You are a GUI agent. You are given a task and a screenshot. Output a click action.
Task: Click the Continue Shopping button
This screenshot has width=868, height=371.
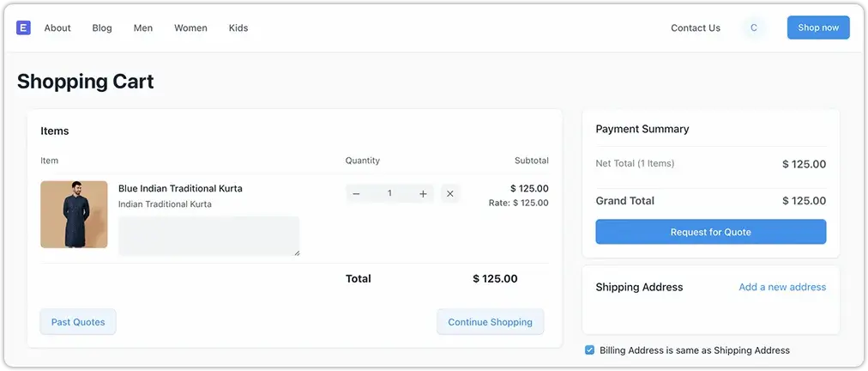point(490,322)
